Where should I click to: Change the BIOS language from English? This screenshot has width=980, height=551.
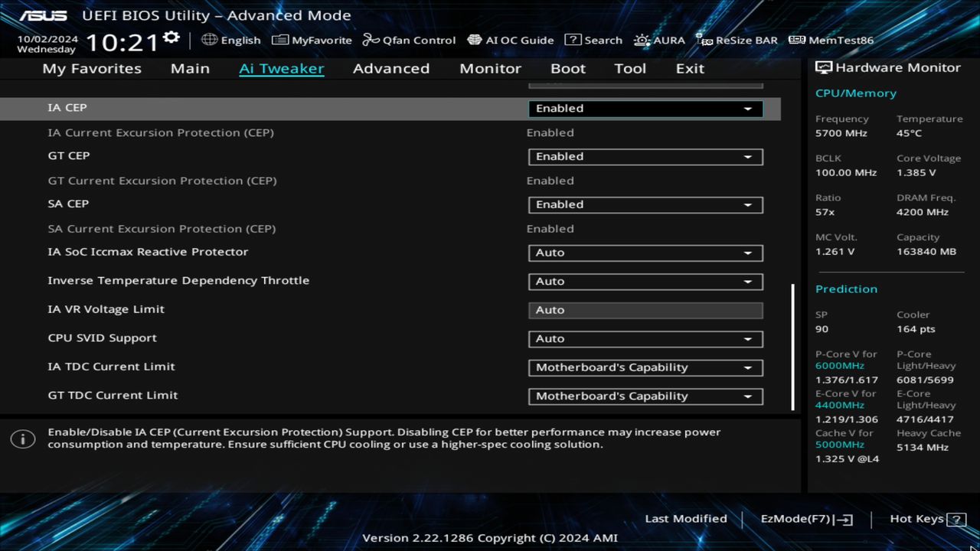(230, 40)
